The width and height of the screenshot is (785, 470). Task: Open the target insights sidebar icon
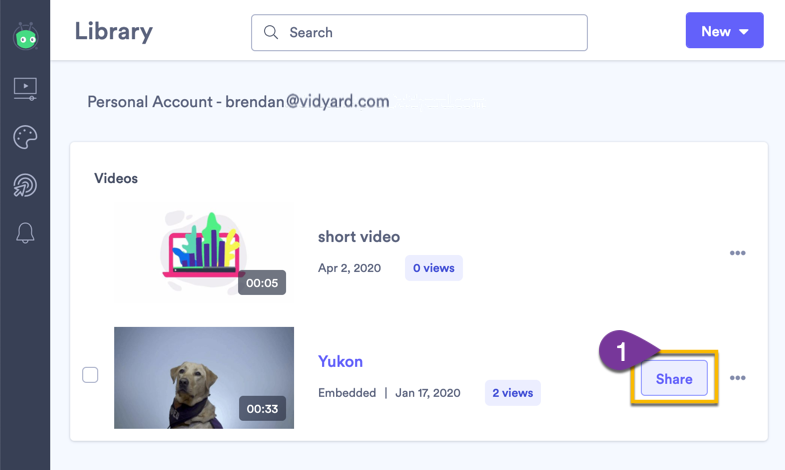tap(25, 185)
